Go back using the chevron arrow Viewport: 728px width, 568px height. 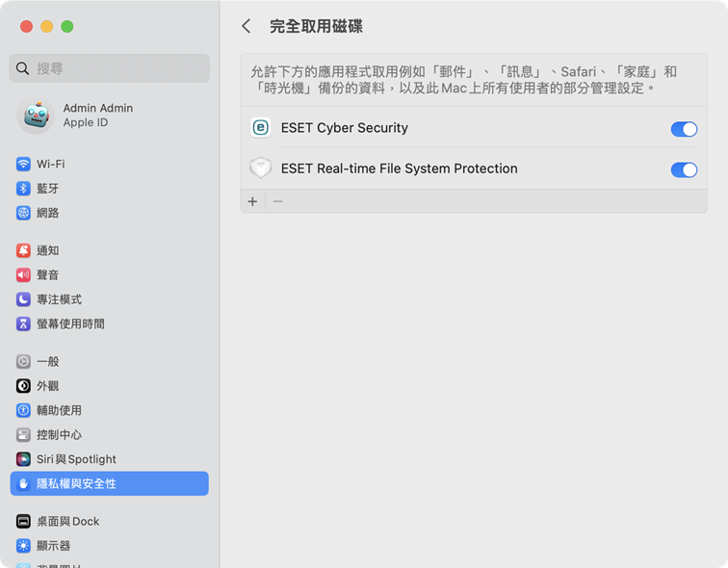247,26
